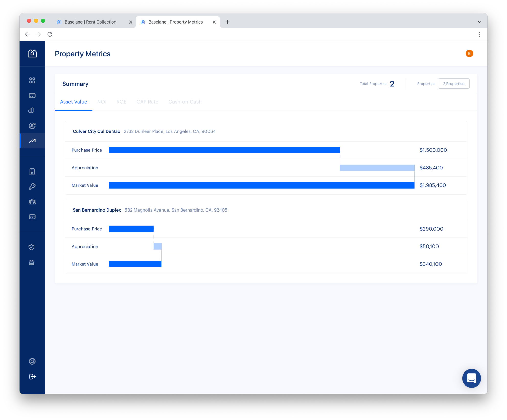Click the Baselane home logo icon
507x420 pixels.
tap(32, 53)
